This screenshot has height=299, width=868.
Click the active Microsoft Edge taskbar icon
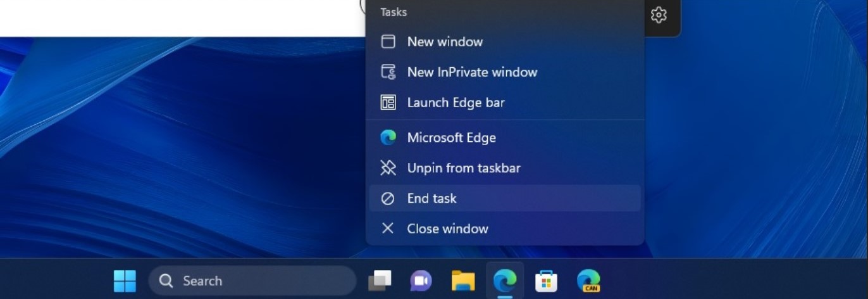click(505, 279)
